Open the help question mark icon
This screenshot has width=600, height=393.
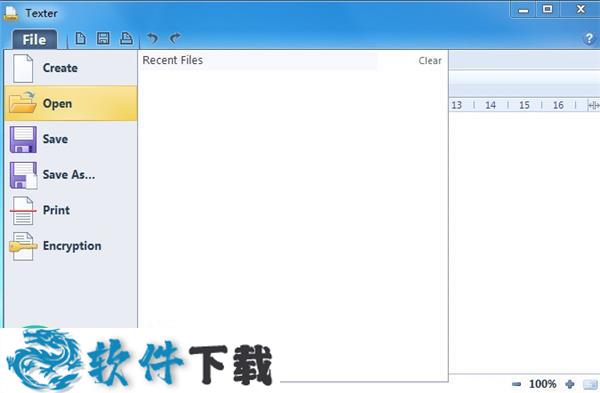pos(589,39)
